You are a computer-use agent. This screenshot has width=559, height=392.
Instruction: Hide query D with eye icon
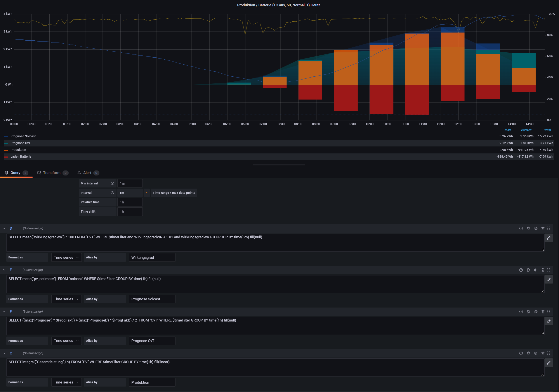536,228
